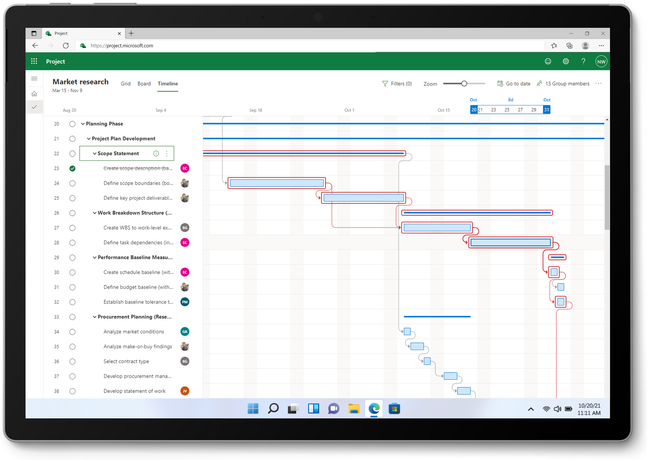Toggle the sidebar hamburger menu icon
650x460 pixels.
34,78
